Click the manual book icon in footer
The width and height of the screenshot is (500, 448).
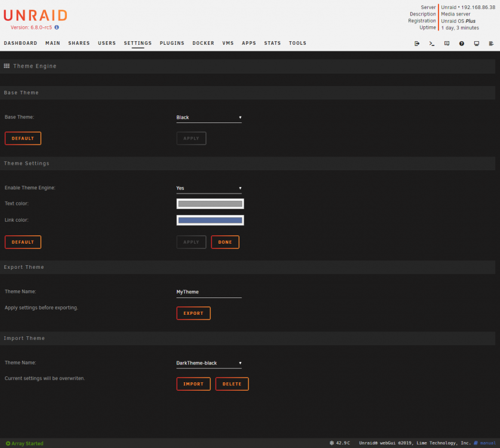click(x=476, y=443)
